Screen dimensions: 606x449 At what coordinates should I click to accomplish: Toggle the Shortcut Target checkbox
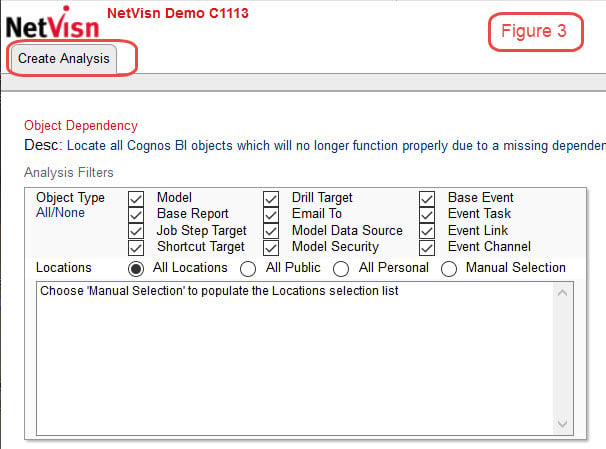136,248
